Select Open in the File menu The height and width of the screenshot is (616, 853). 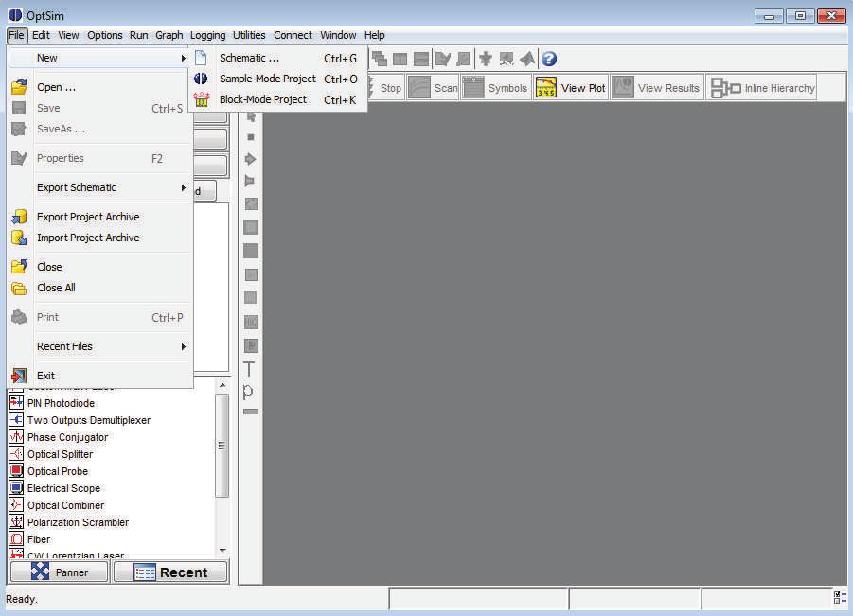pyautogui.click(x=100, y=87)
